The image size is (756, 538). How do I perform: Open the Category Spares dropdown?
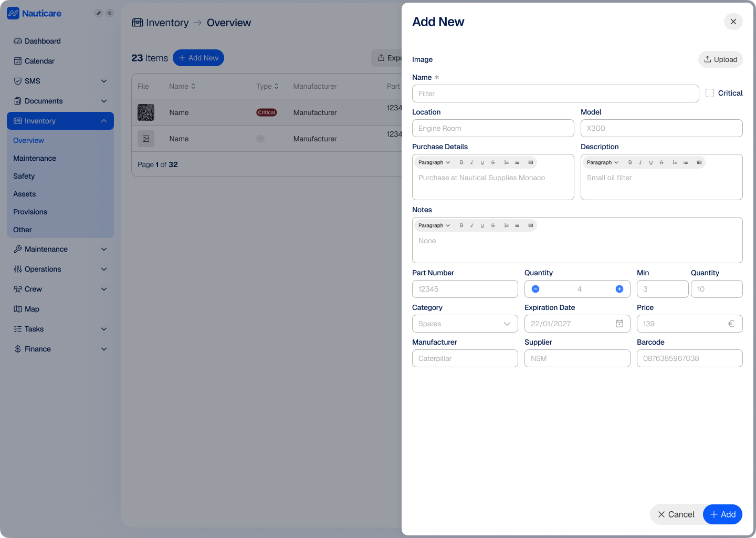click(465, 324)
